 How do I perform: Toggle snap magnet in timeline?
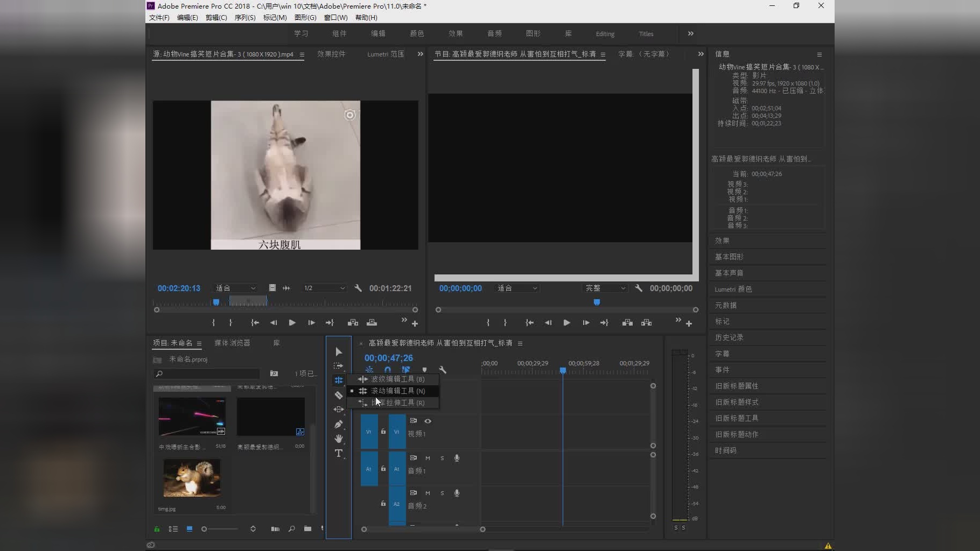(x=388, y=370)
